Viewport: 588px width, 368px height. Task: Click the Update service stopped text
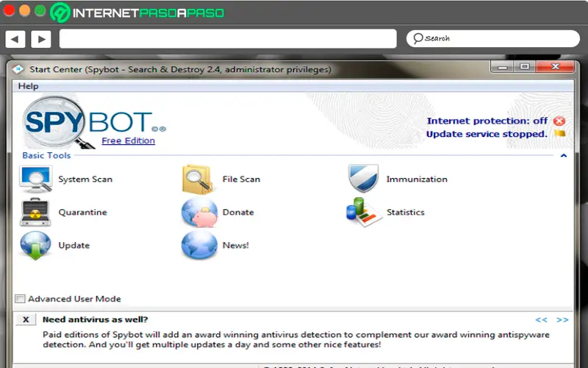point(487,134)
